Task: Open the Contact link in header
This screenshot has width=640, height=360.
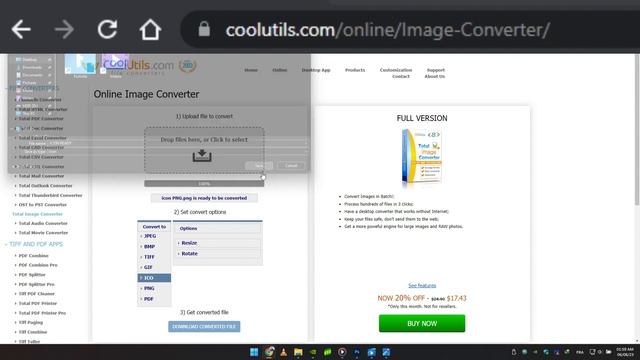Action: (401, 76)
